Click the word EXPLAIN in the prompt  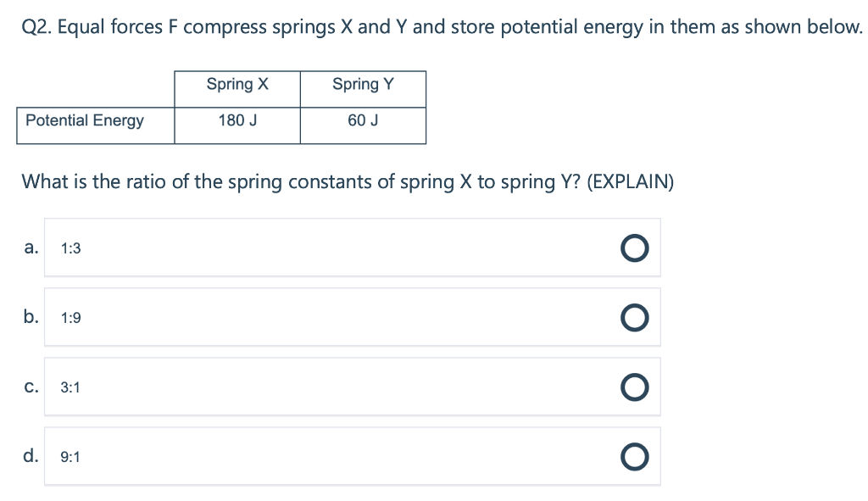[629, 181]
